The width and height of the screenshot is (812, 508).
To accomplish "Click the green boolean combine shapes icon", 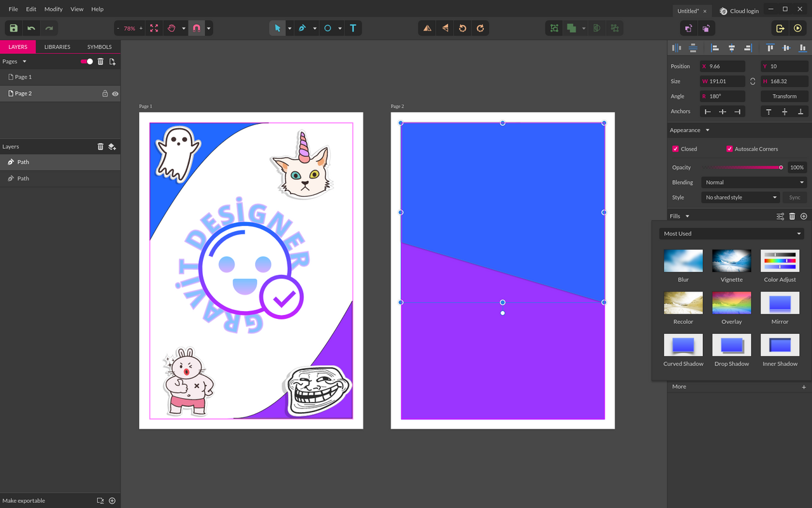I will [x=572, y=29].
